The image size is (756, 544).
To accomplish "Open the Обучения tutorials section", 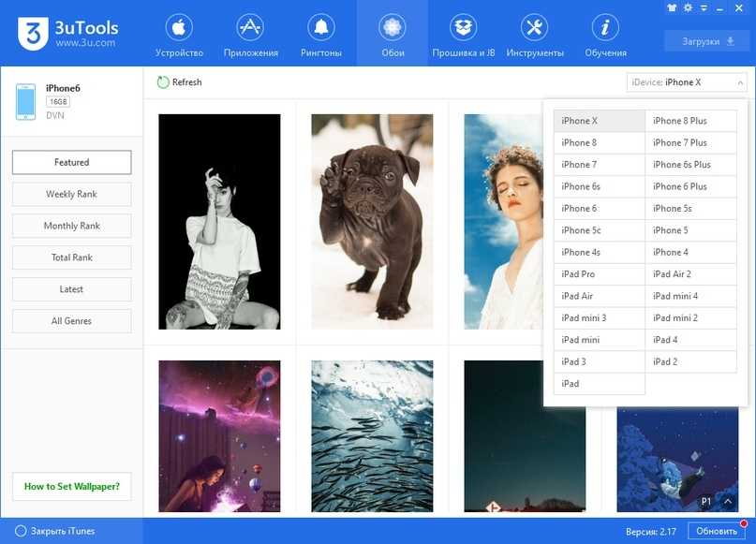I will click(605, 36).
